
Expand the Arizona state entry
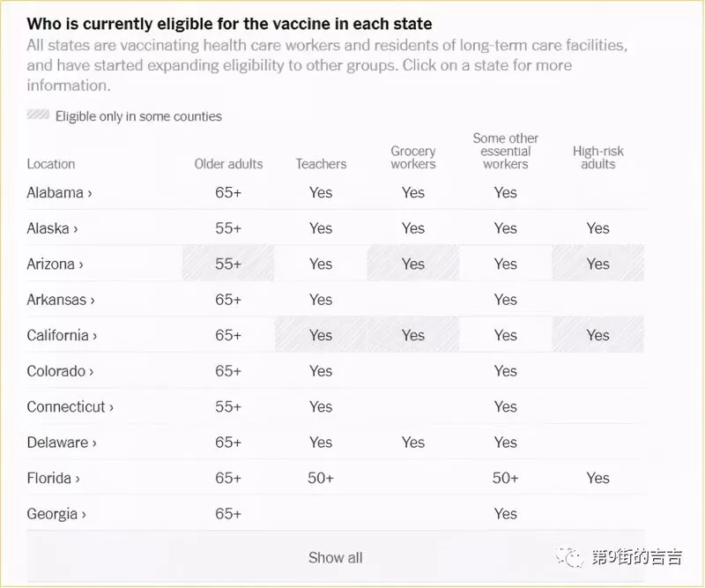(x=55, y=264)
